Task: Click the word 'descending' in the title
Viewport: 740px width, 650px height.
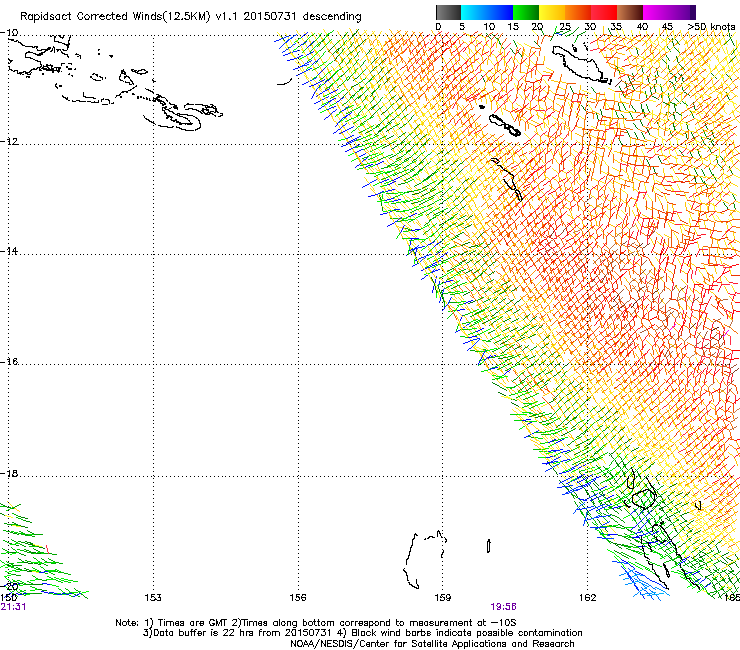Action: pos(332,16)
